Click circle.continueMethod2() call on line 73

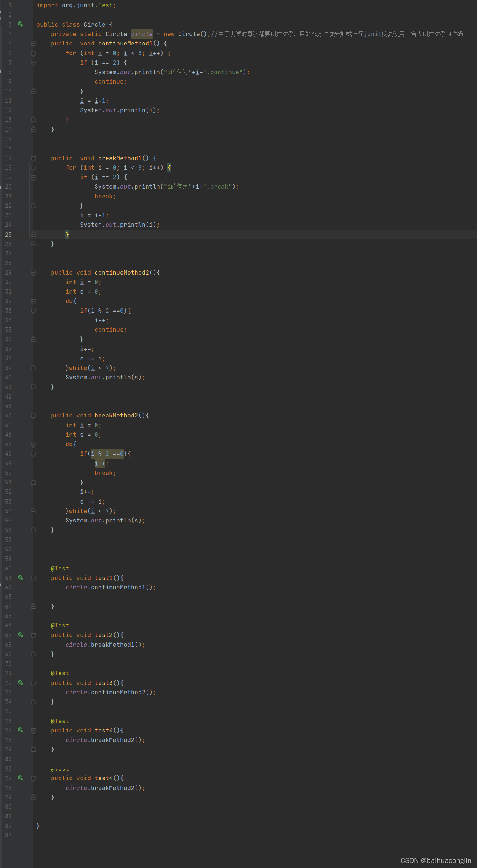click(x=111, y=692)
